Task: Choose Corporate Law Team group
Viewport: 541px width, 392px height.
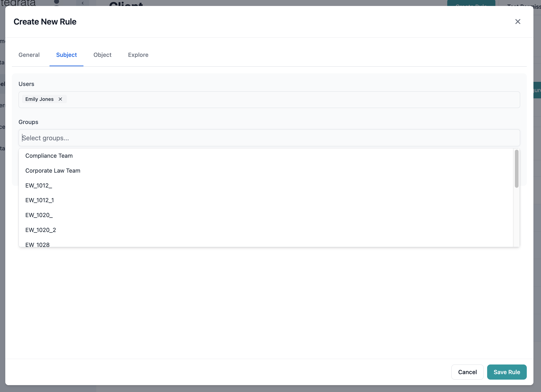Action: [53, 171]
